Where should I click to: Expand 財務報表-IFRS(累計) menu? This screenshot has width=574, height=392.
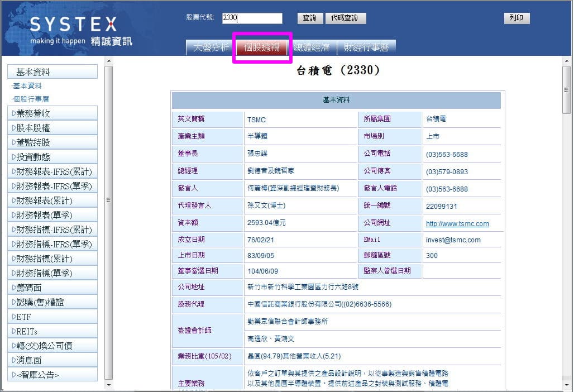52,171
